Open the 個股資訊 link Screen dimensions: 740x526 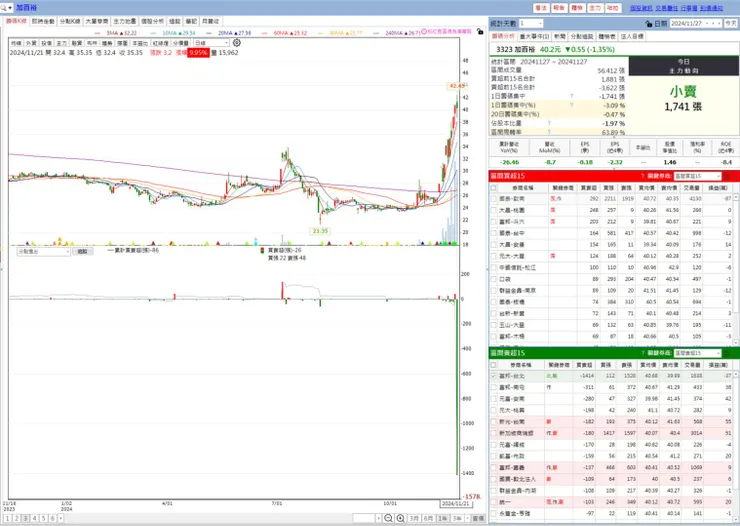pos(641,8)
